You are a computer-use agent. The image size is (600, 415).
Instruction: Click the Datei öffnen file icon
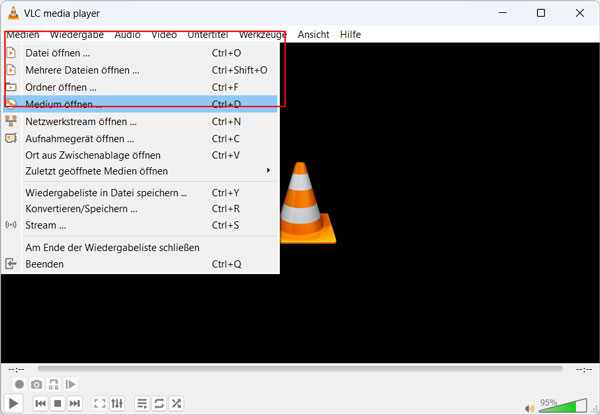tap(11, 52)
